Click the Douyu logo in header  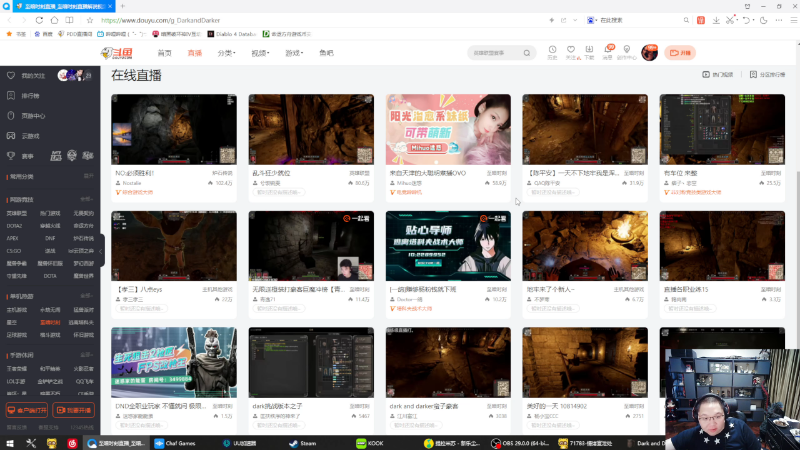pos(117,53)
